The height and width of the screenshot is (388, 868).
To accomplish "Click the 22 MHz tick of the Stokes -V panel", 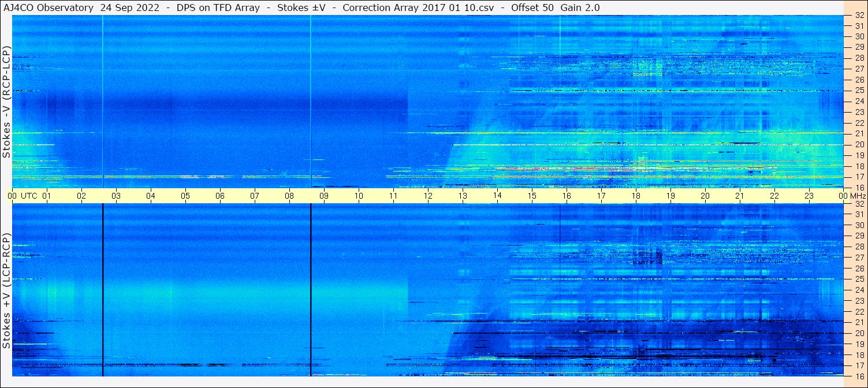I will click(859, 123).
